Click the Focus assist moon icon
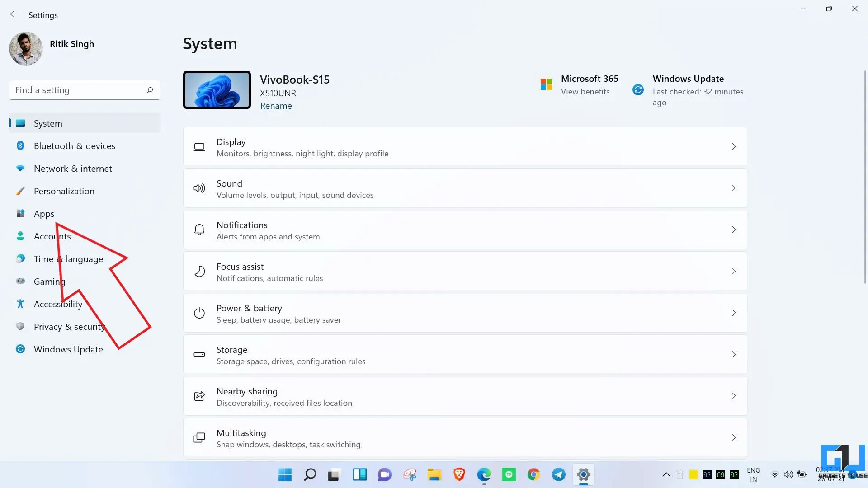Screen dimensions: 868x488 tap(199, 272)
